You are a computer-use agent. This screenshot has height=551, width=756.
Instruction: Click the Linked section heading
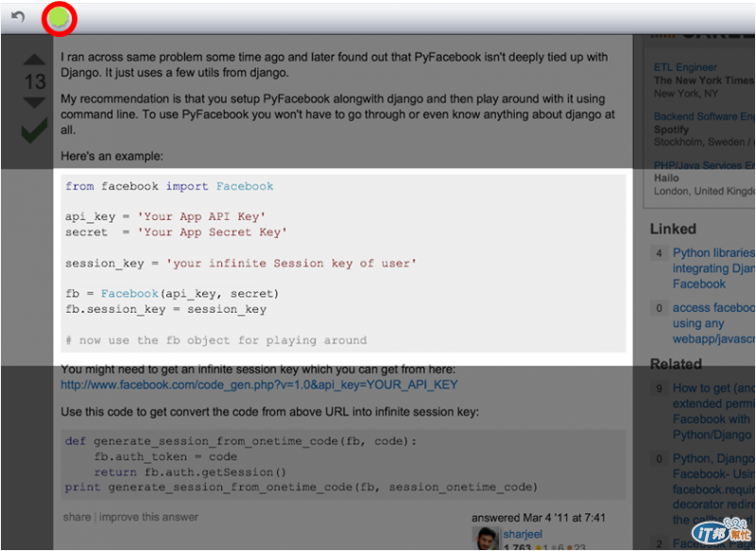(x=673, y=229)
